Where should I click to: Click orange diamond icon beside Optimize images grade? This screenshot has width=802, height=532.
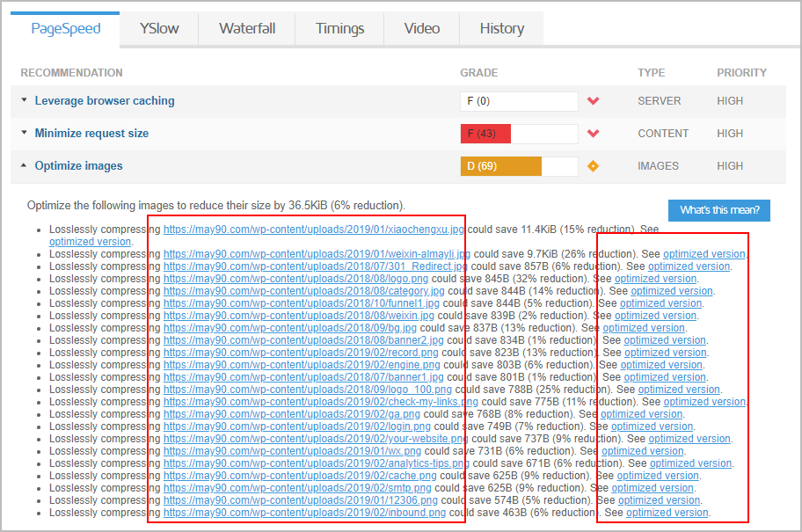593,166
